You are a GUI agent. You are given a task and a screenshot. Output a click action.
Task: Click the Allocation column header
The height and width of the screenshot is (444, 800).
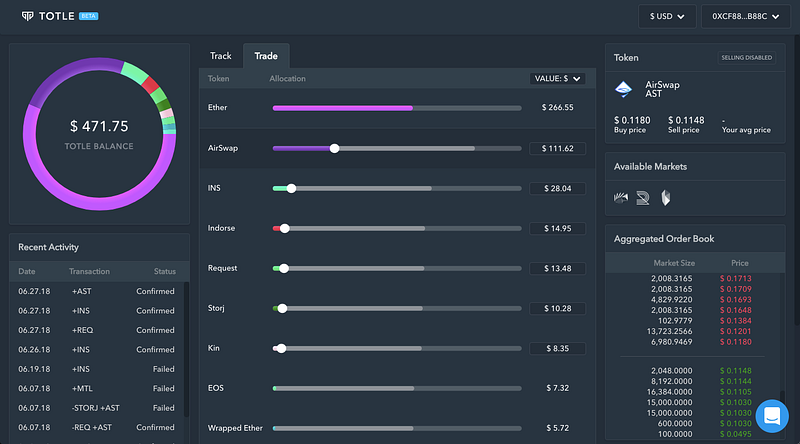pos(287,79)
